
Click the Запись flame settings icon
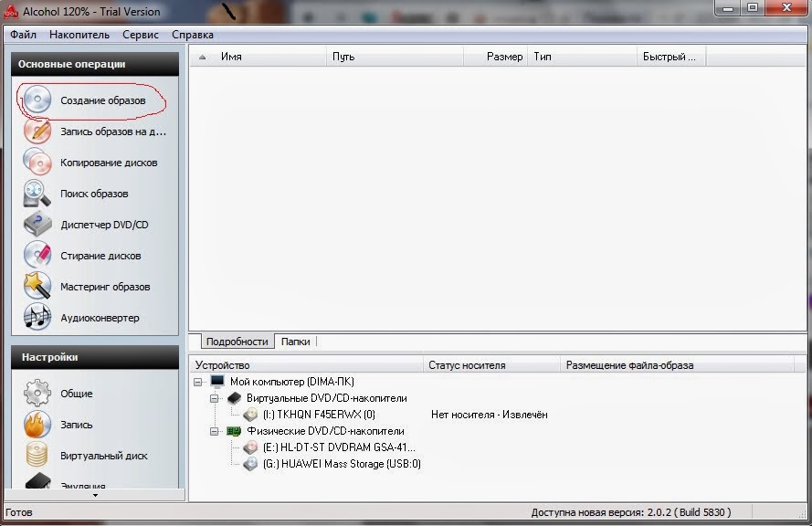37,425
